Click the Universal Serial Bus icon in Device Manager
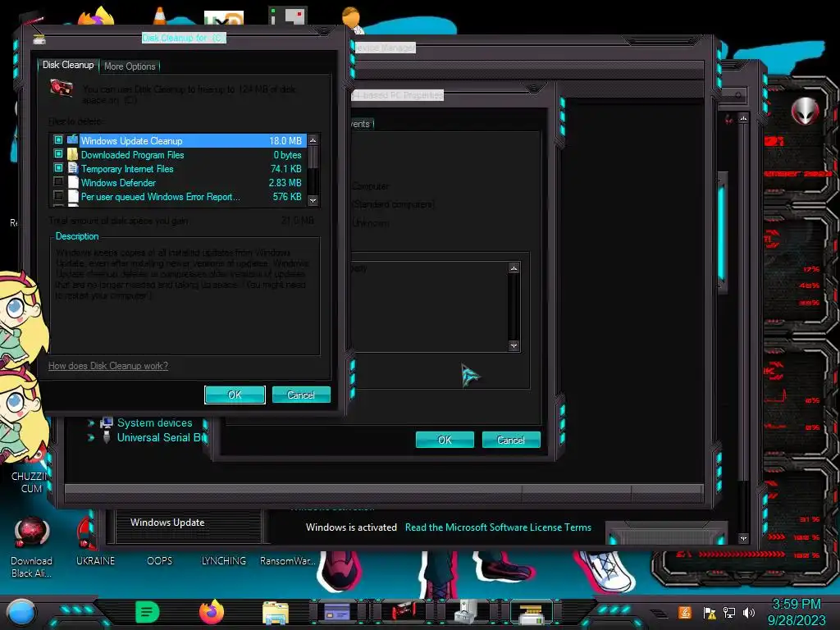This screenshot has width=840, height=630. coord(107,437)
